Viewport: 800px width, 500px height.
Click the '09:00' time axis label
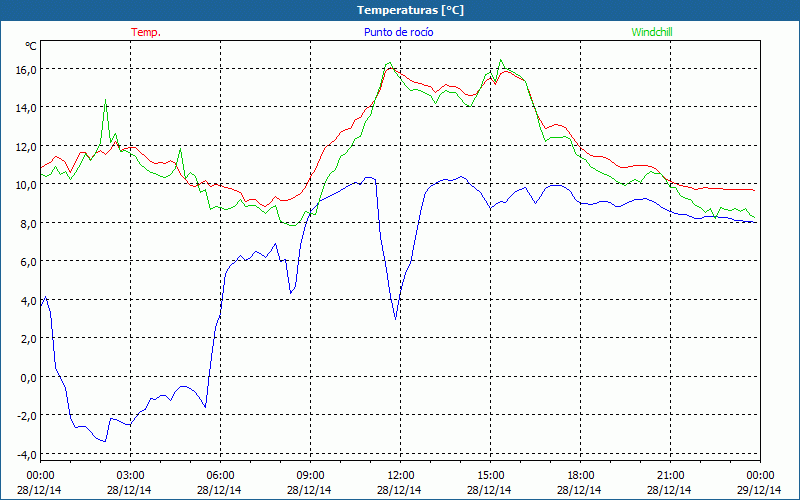click(310, 476)
